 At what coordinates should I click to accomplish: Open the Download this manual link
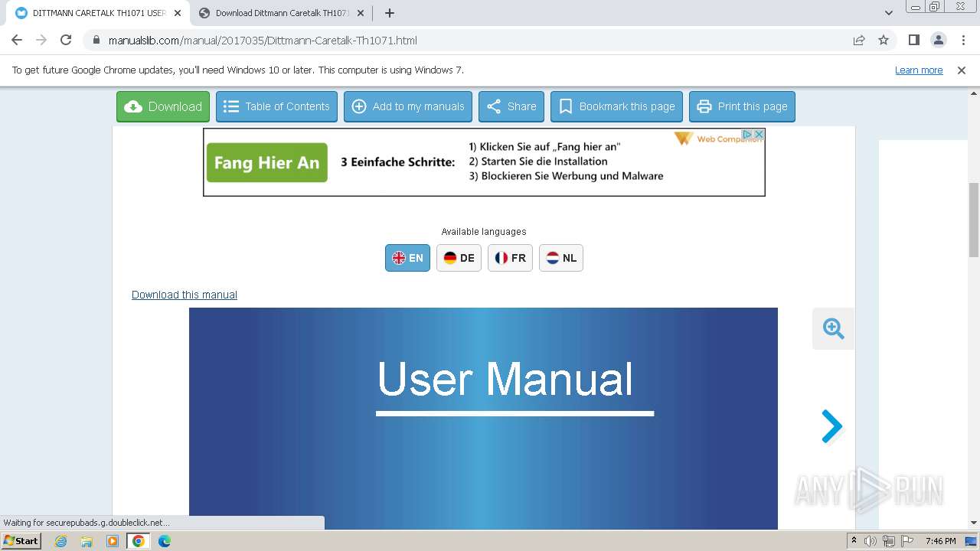pyautogui.click(x=185, y=295)
